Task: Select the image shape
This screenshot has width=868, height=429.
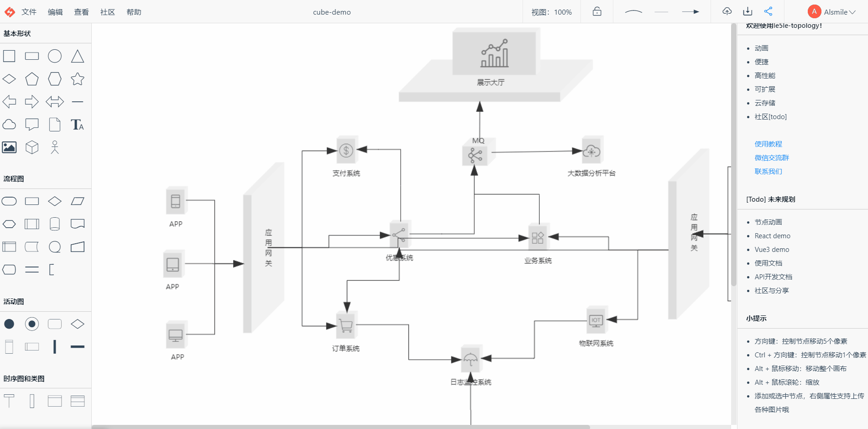Action: point(9,147)
